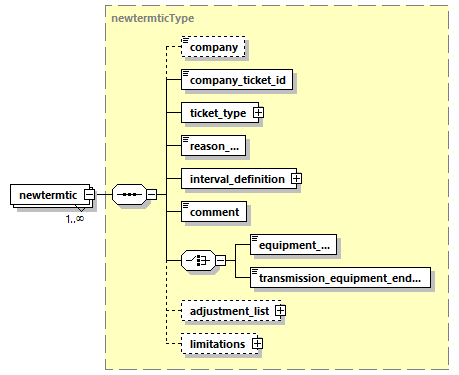Click the choice compositor icon

[x=198, y=260]
